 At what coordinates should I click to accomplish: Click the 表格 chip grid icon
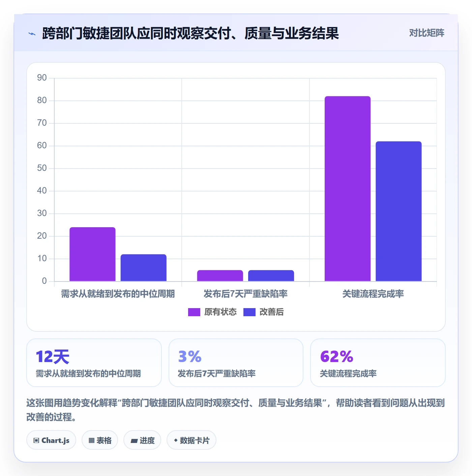tap(91, 441)
